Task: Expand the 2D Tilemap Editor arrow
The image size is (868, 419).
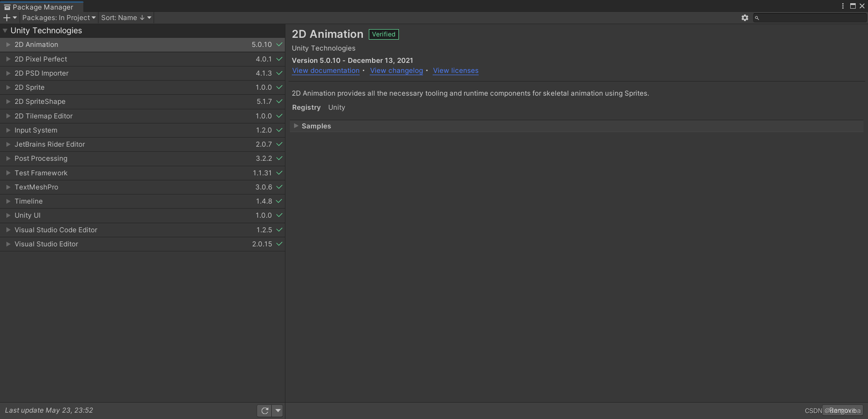Action: [x=8, y=116]
